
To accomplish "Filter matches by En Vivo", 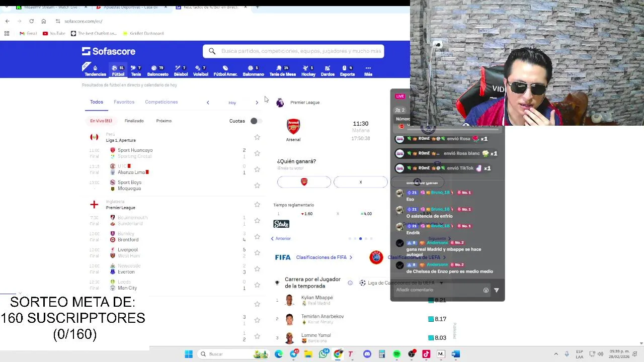I will point(101,121).
